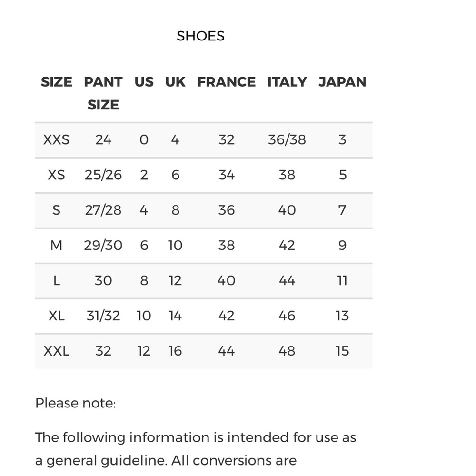Select the M size row label

(57, 246)
